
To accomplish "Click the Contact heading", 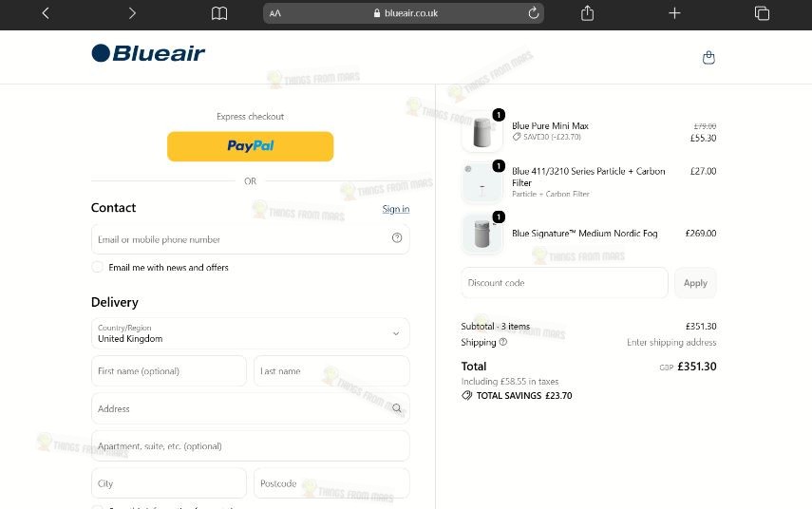I will 113,208.
